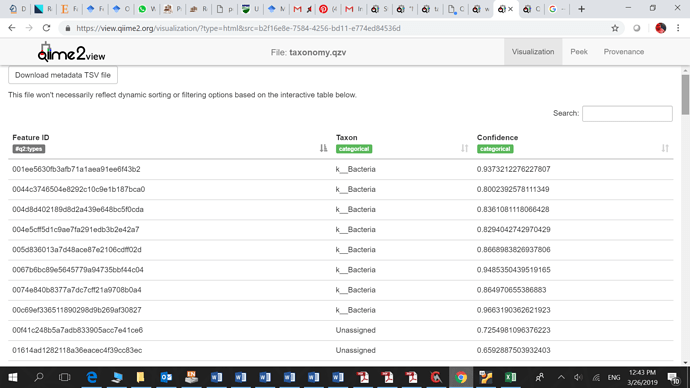The width and height of the screenshot is (690, 388).
Task: Click confidence value 0.7254981096376223
Action: pyautogui.click(x=514, y=330)
